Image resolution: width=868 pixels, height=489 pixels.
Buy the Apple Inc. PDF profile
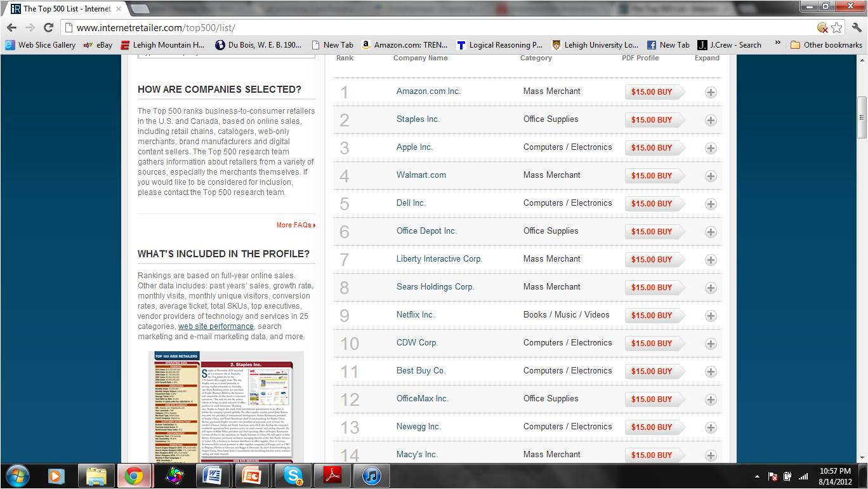[x=654, y=147]
